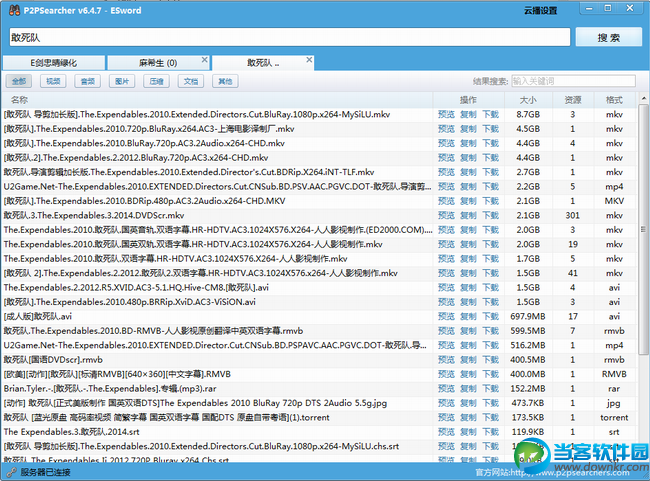Sort list by 格式 column header

613,100
